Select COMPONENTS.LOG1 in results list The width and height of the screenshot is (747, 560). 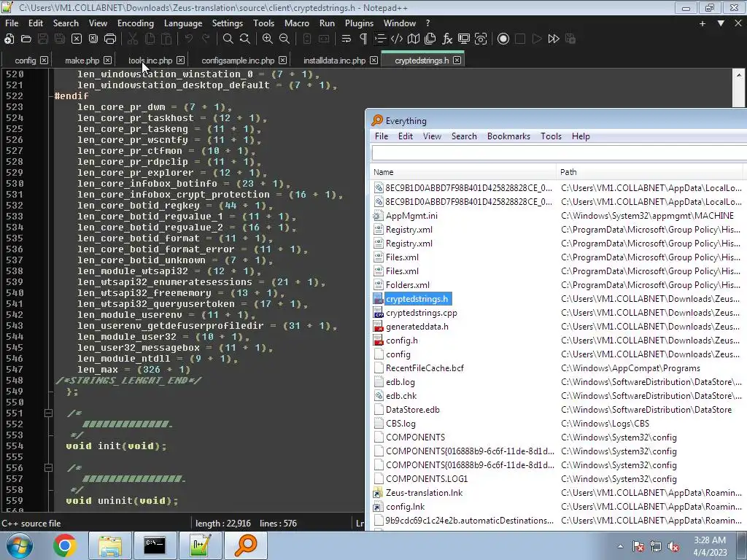coord(426,479)
